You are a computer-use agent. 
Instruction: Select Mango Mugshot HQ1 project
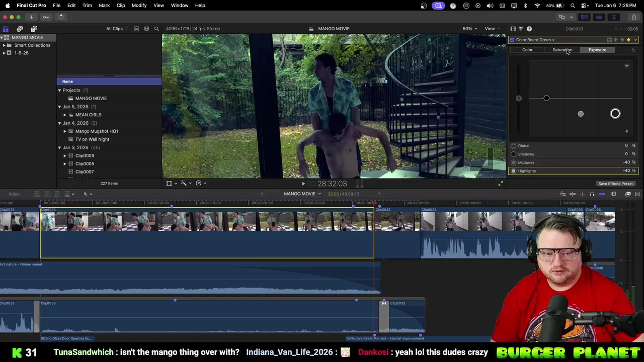tap(97, 131)
